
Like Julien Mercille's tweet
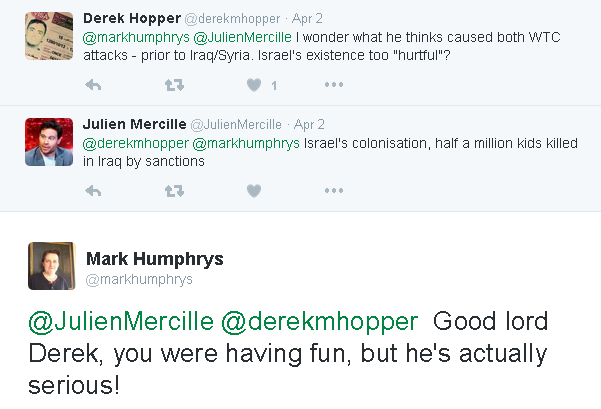click(254, 190)
